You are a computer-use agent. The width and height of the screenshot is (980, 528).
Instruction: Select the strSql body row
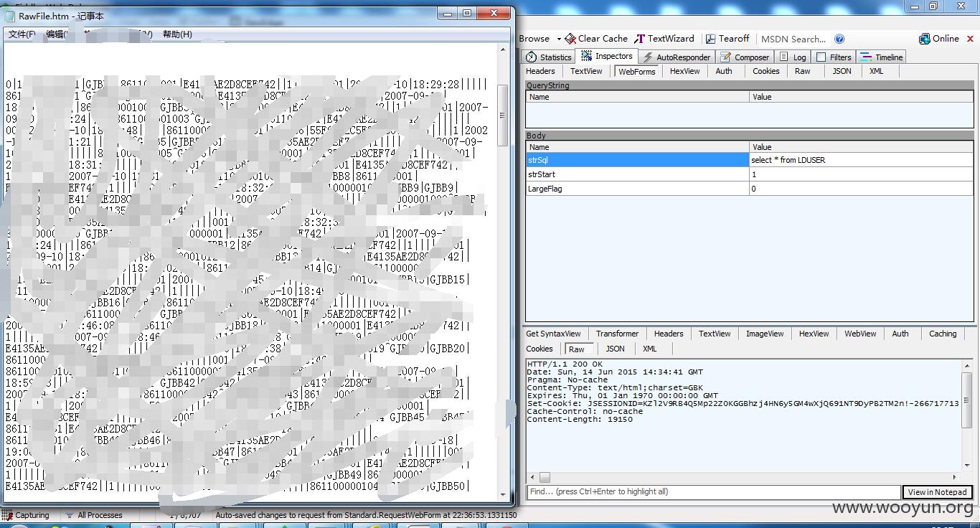(x=750, y=160)
